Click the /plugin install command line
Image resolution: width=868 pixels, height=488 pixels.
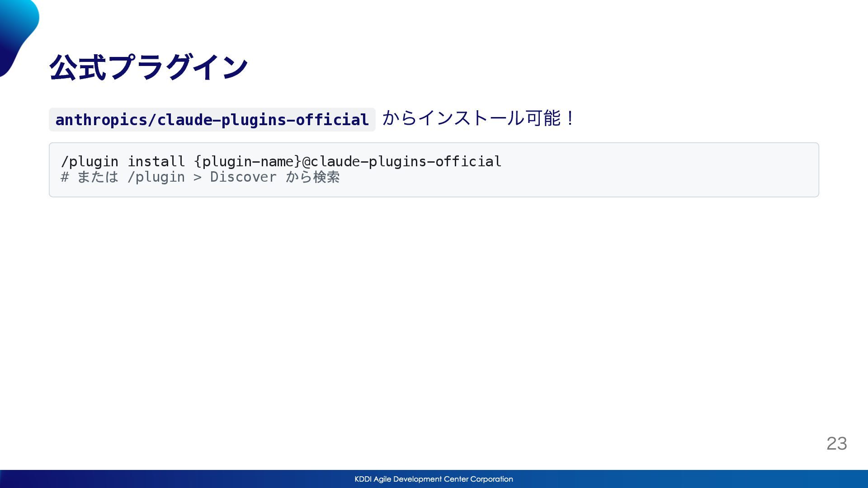[281, 161]
